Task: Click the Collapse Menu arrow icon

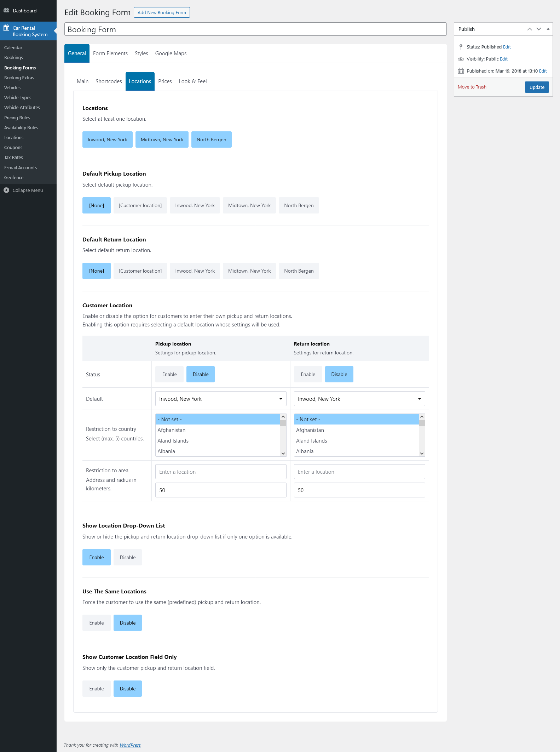Action: 6,190
